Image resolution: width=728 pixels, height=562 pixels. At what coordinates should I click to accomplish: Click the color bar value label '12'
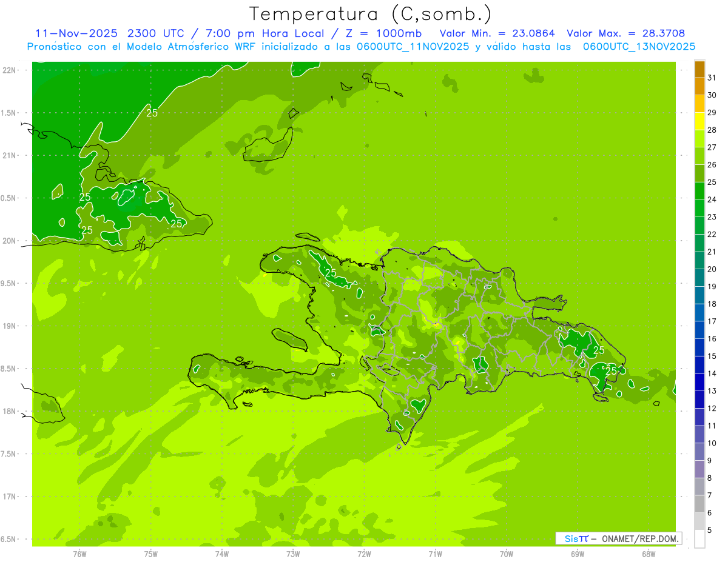pos(712,408)
